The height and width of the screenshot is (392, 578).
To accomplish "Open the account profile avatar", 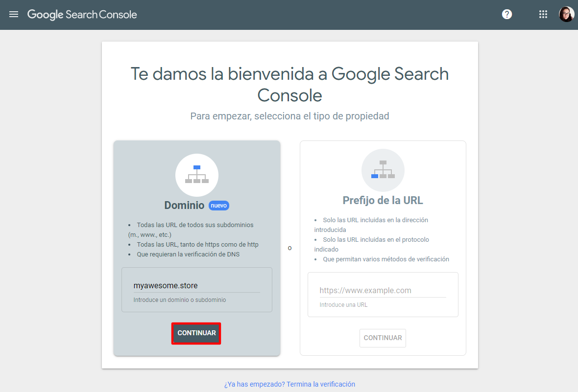I will click(567, 14).
